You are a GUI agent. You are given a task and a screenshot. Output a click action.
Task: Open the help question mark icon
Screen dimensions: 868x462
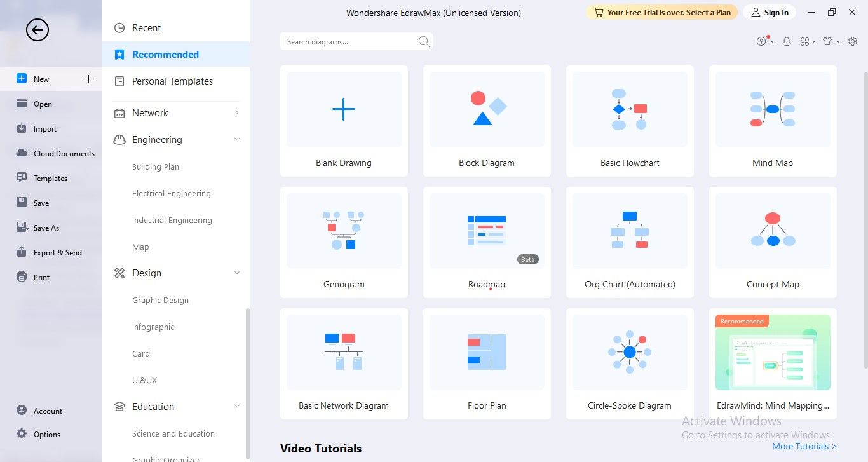pos(761,41)
